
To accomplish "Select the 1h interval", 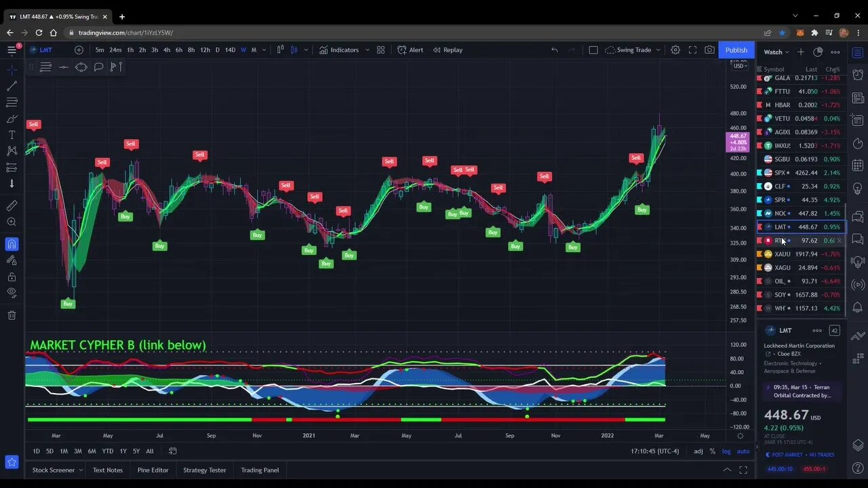I will coord(130,49).
